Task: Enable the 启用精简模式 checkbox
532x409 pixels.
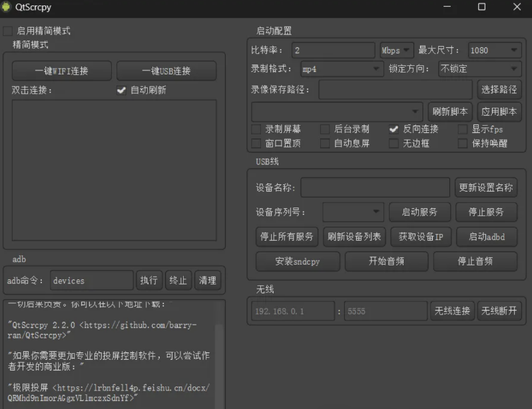Action: [8, 31]
